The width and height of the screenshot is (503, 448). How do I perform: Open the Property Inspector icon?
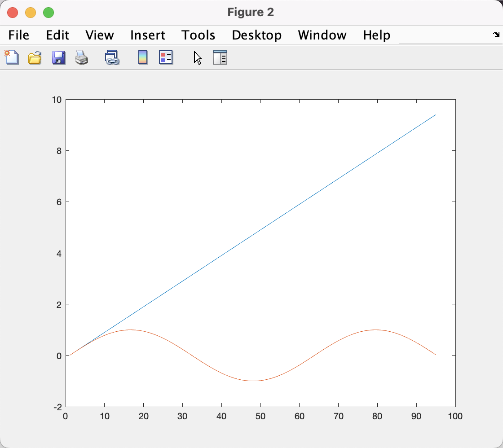click(220, 58)
